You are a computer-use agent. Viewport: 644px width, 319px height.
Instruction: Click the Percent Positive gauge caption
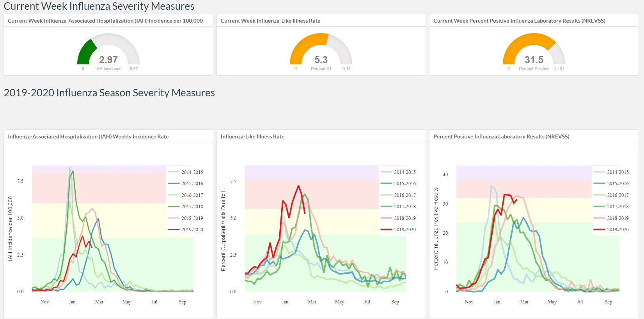point(534,69)
